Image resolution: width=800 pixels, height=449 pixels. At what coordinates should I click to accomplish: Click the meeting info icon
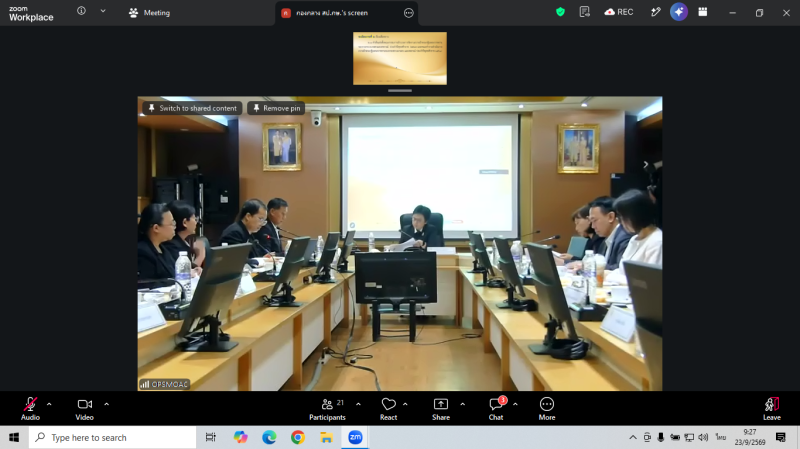81,11
